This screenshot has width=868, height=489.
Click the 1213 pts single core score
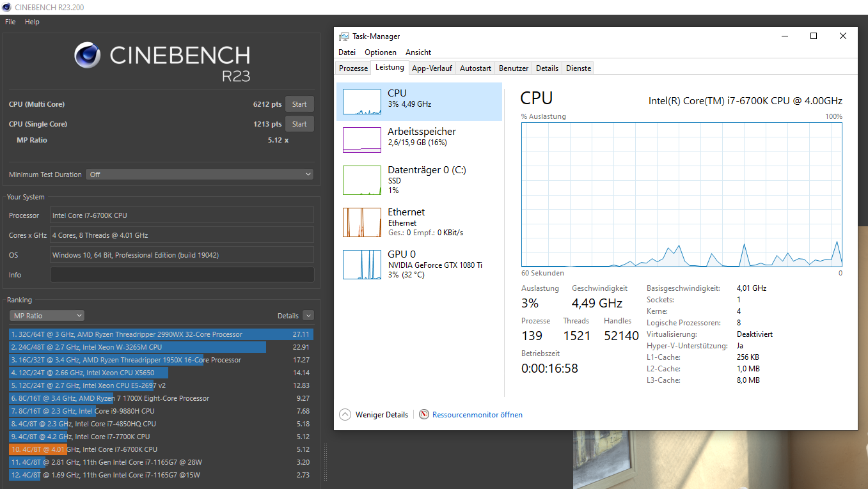tap(267, 124)
